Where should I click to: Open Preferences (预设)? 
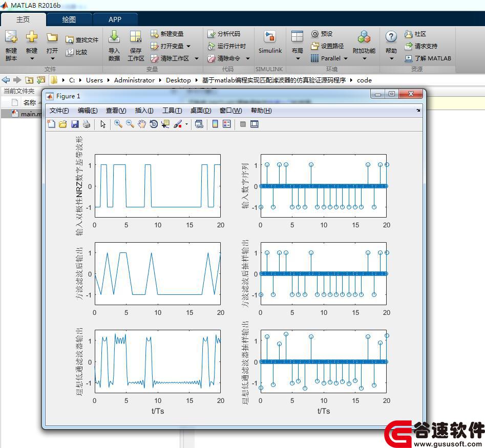point(322,34)
